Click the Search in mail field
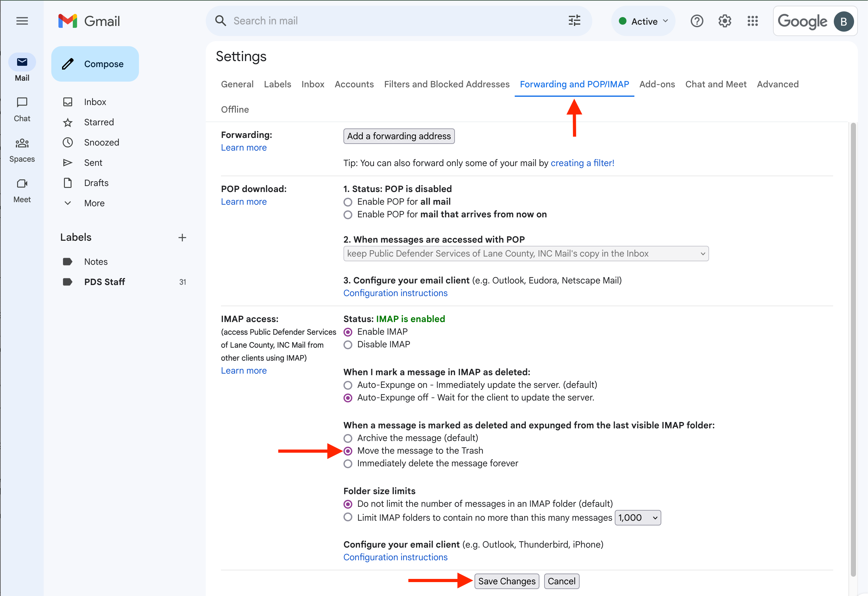 coord(392,21)
